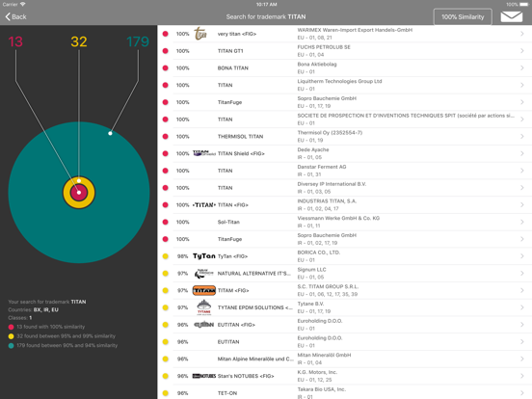Image resolution: width=532 pixels, height=399 pixels.
Task: Click the Euroholding D.O.O. owner of EUTITAN <FIG>
Action: tap(320, 321)
